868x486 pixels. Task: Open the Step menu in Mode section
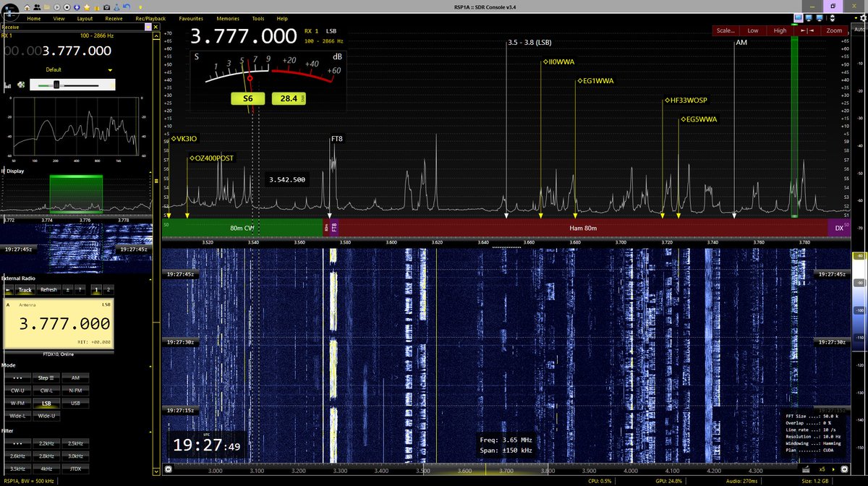[x=46, y=378]
